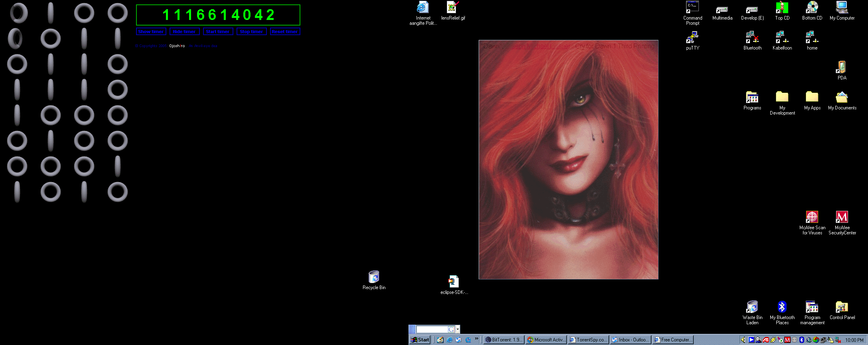Switch to the BitTorrent taskbar window

pyautogui.click(x=504, y=340)
